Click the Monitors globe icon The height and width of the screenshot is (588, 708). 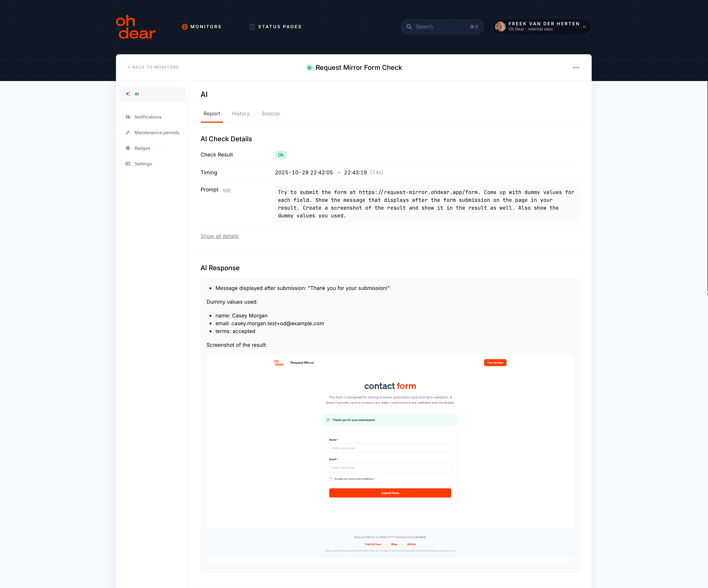pyautogui.click(x=184, y=27)
